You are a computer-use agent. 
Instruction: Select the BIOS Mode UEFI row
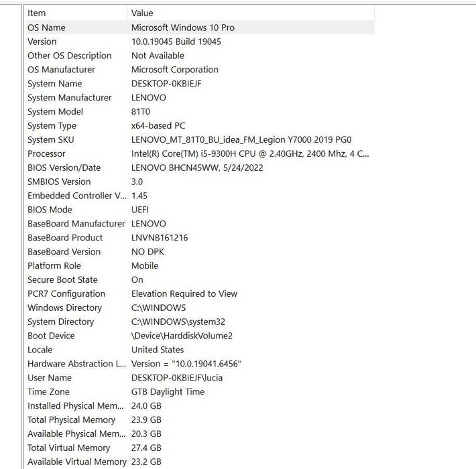(x=199, y=210)
